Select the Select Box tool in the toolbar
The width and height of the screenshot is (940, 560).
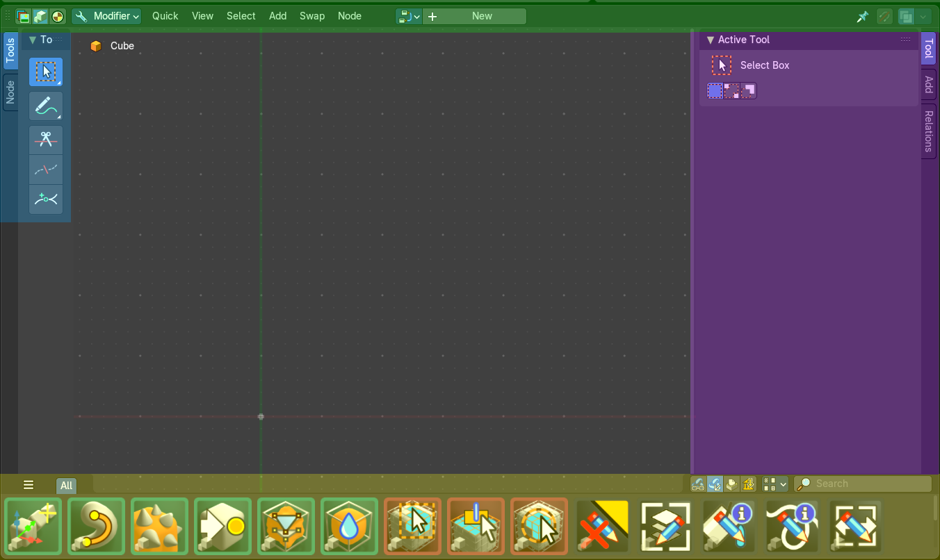(46, 72)
